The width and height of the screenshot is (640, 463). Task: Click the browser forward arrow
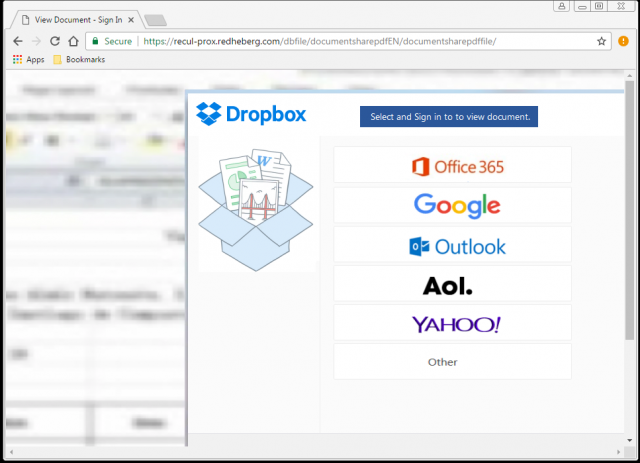coord(36,41)
